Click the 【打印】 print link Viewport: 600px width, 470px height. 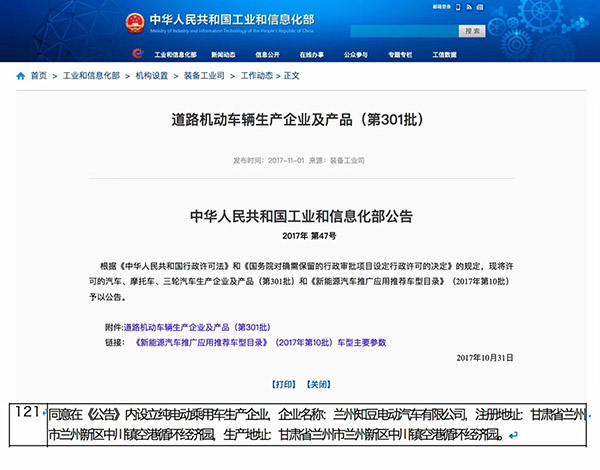pos(284,384)
